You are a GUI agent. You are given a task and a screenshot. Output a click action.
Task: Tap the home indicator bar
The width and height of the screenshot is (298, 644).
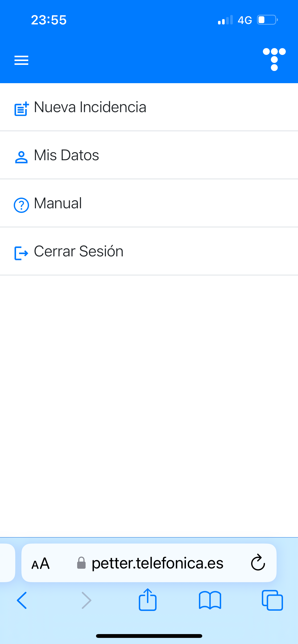[x=149, y=636]
